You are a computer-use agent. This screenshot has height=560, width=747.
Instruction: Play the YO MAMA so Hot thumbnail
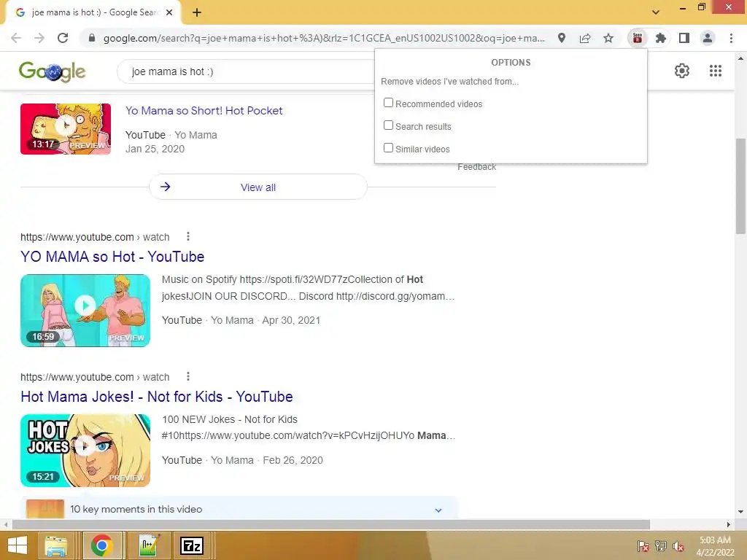click(x=85, y=311)
